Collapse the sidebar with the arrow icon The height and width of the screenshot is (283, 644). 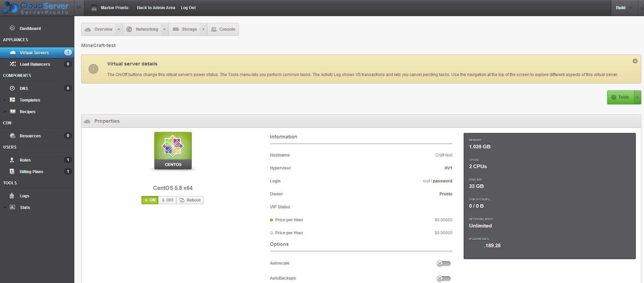[79, 8]
